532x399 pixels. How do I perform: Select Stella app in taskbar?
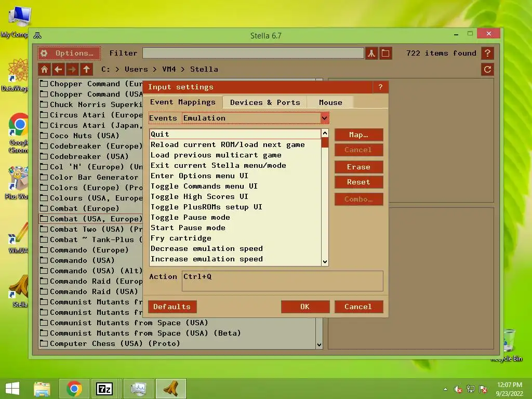click(x=170, y=389)
